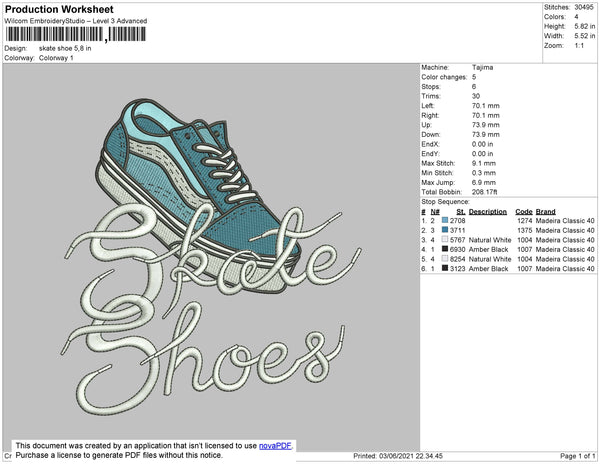Click the Color changes value 5
The width and height of the screenshot is (600, 464).
point(474,77)
